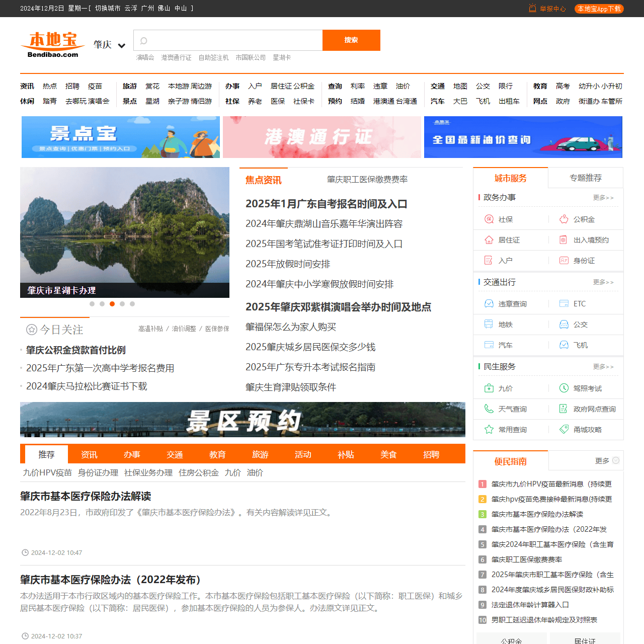Expand 更多>> next to 交通出行
The image size is (644, 644).
tap(603, 282)
